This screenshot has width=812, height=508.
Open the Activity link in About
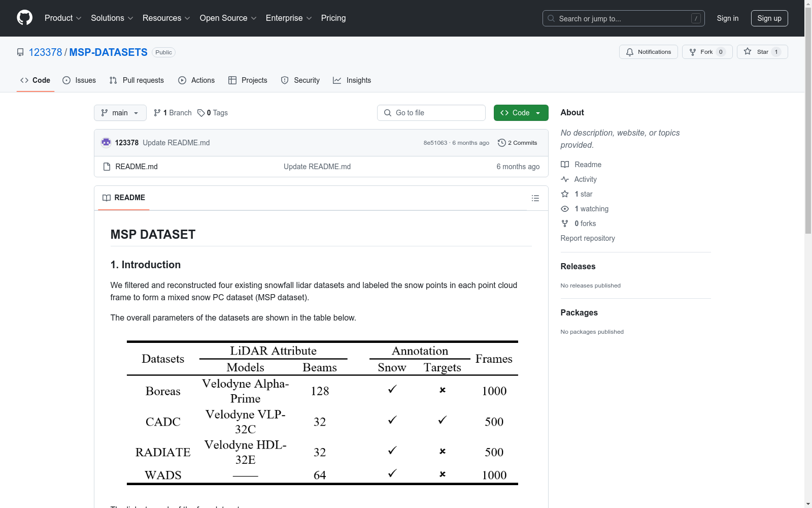[579, 179]
